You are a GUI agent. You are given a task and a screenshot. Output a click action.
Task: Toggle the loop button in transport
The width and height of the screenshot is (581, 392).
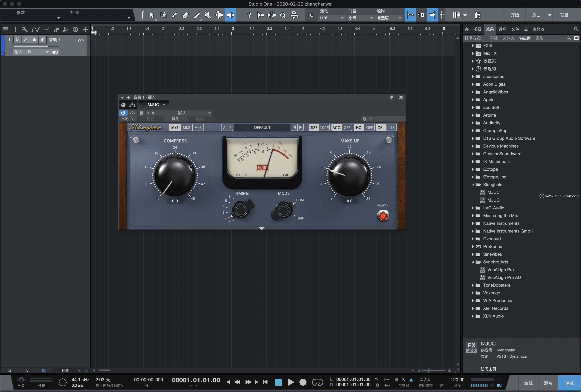point(318,382)
